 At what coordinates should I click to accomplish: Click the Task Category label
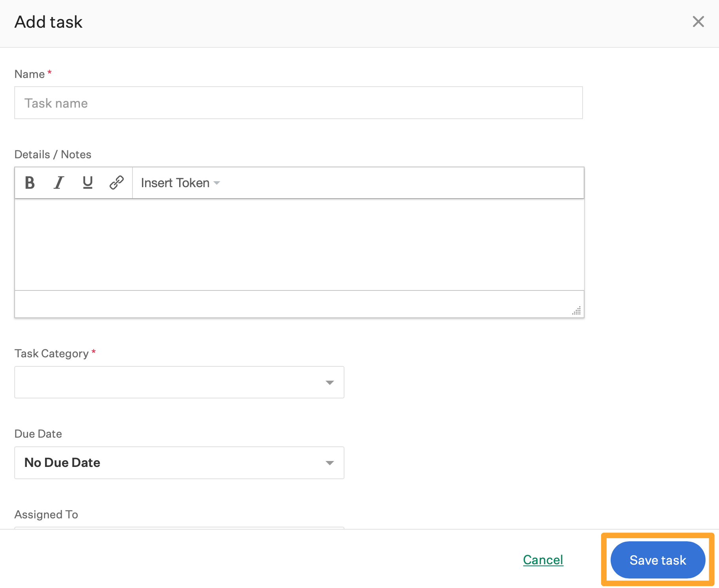pos(51,353)
